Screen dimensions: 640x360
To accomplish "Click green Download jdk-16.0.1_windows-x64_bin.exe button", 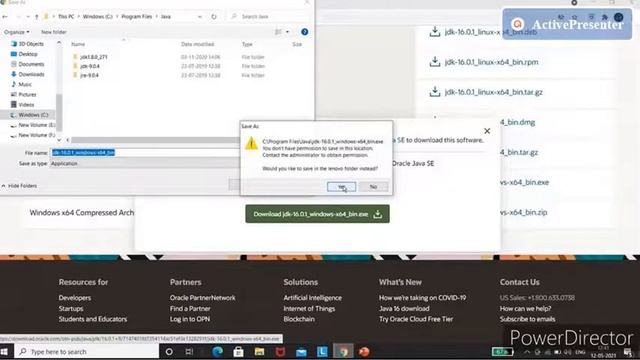I will point(317,214).
